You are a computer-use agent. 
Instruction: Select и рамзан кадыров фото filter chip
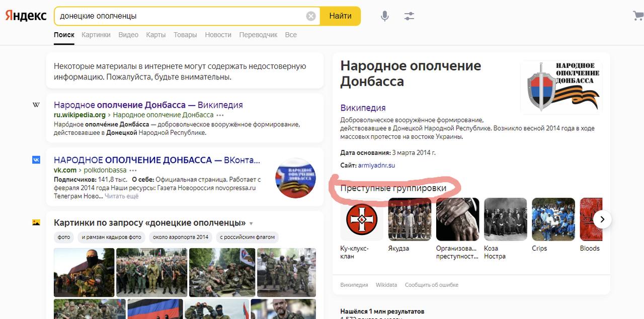[112, 237]
